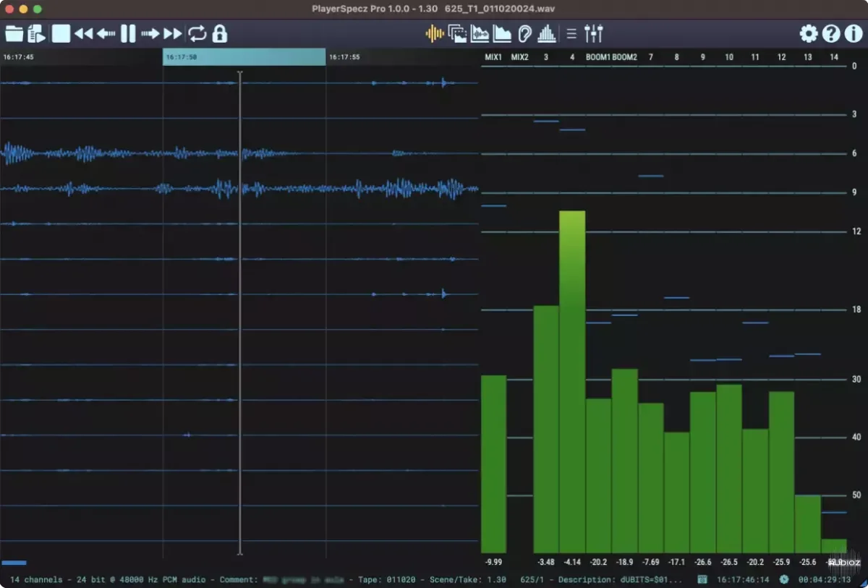Rewind with the double left arrows
This screenshot has width=868, height=588.
pos(84,33)
